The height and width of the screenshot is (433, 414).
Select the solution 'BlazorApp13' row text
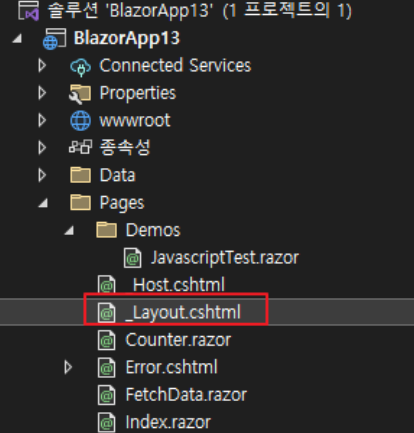(200, 10)
